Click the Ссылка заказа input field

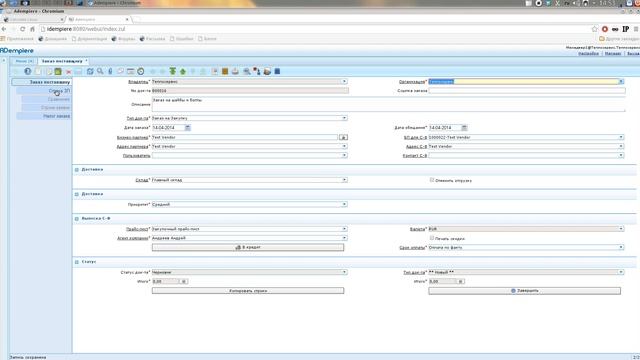[x=527, y=91]
